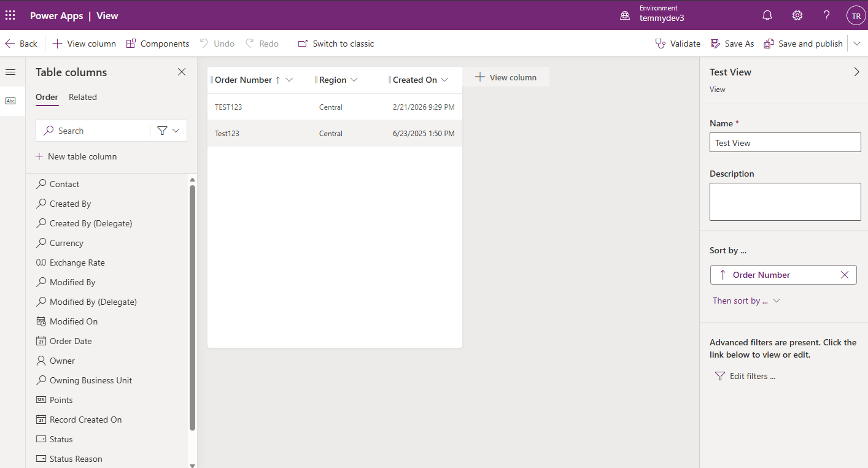Click the plus View column button beside grid
This screenshot has height=468, width=868.
(506, 77)
